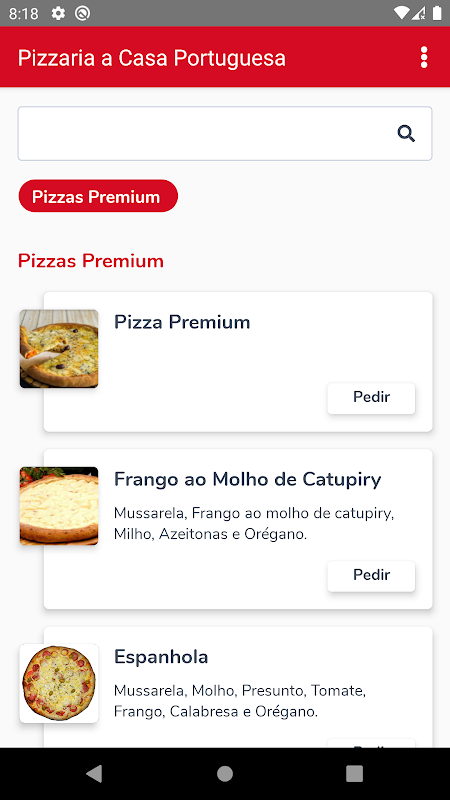This screenshot has width=450, height=800.
Task: Tap the Pizzaria a Casa Portuguesa title
Action: (x=152, y=58)
